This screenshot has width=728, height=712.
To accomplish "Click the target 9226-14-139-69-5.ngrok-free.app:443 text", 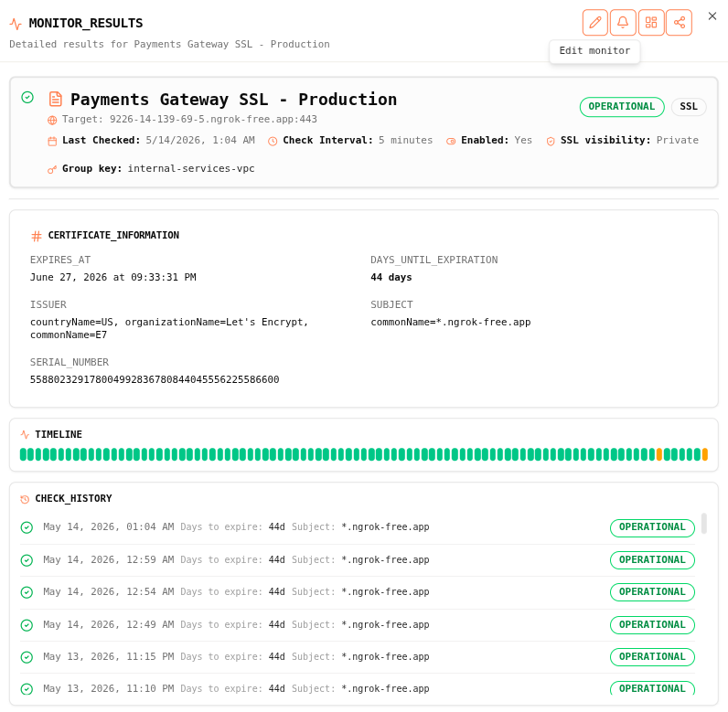I will click(x=213, y=119).
